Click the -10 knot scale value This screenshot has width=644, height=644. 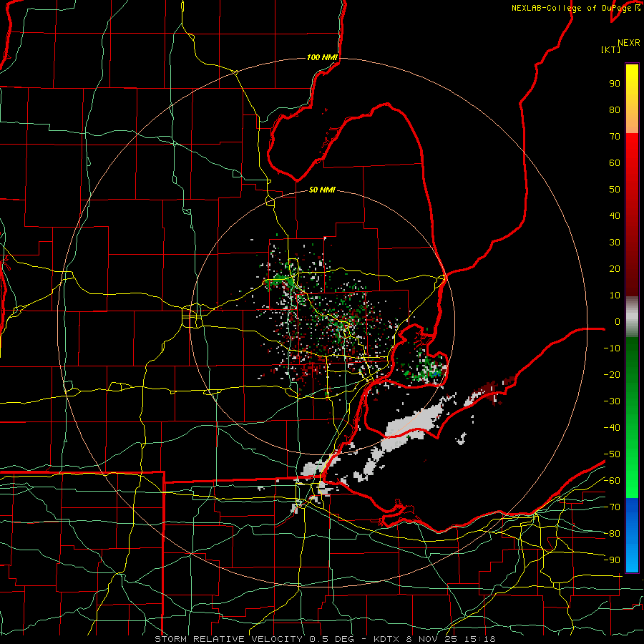pyautogui.click(x=612, y=348)
